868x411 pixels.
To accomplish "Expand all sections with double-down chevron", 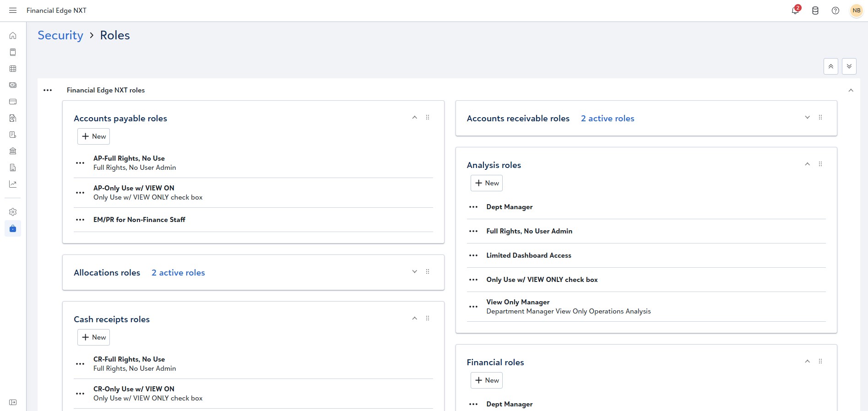I will [849, 66].
